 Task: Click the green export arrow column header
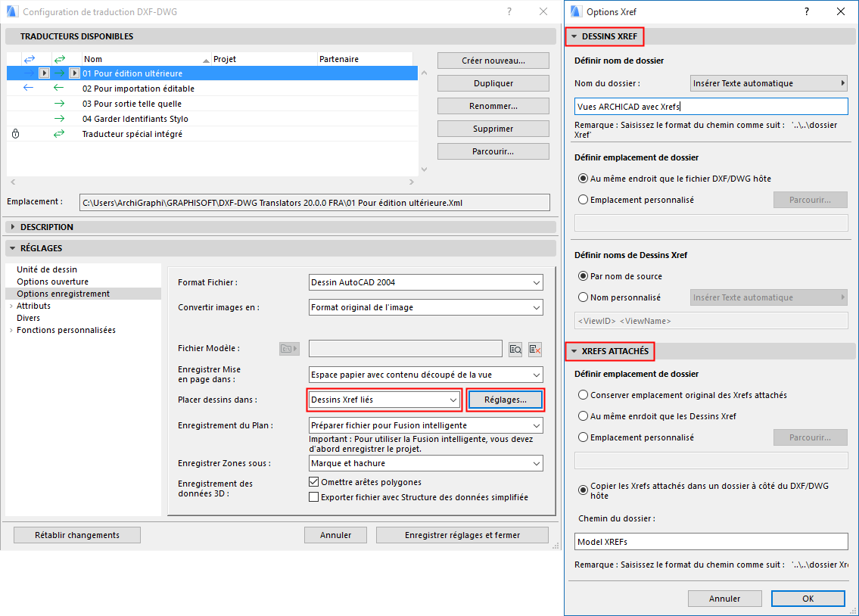click(59, 58)
